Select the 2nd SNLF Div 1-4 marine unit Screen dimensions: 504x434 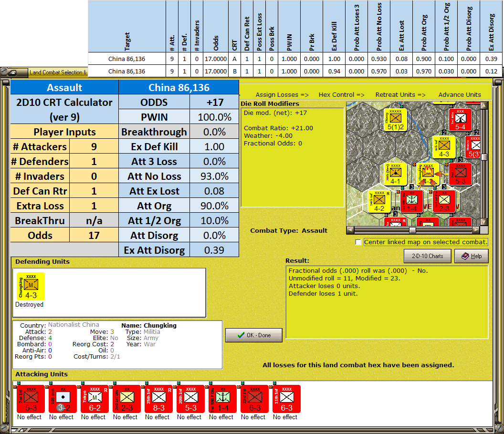click(222, 399)
